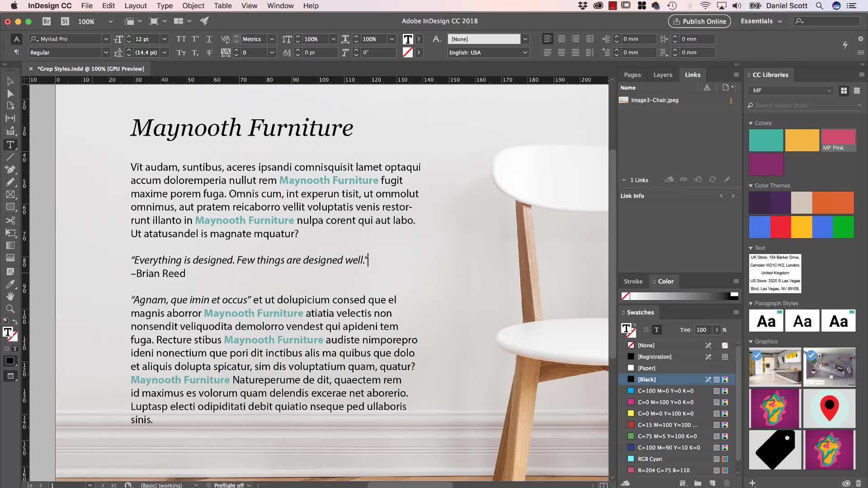Select the Eyedropper tool

click(10, 284)
